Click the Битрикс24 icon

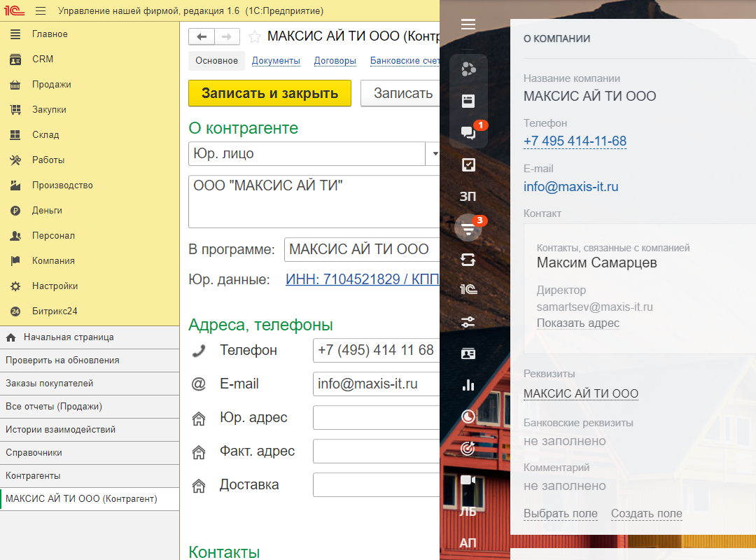15,311
